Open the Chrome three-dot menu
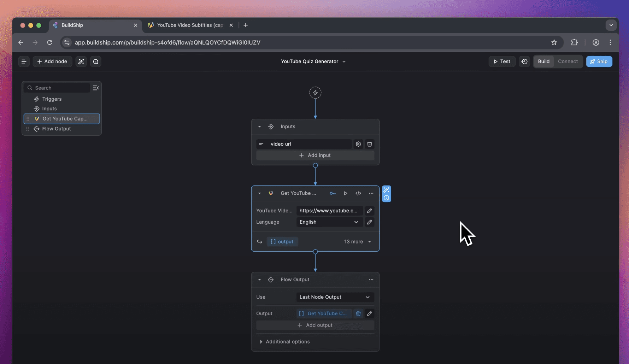The image size is (629, 364). [x=610, y=42]
